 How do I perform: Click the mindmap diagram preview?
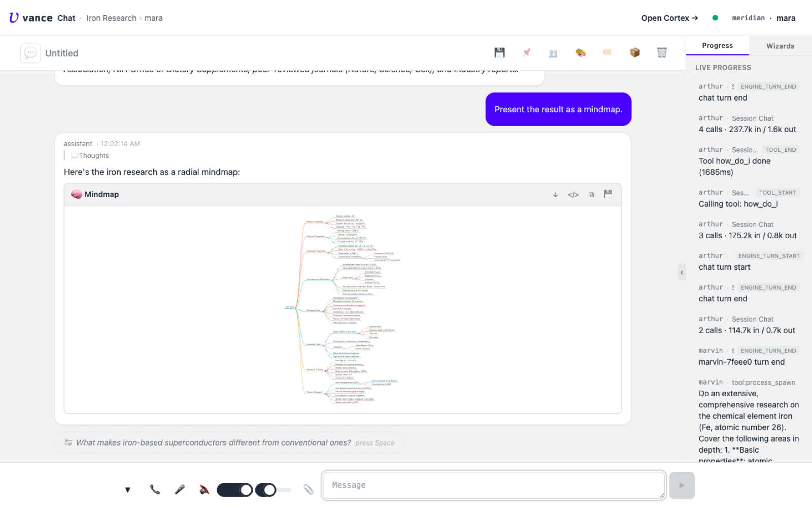point(343,309)
